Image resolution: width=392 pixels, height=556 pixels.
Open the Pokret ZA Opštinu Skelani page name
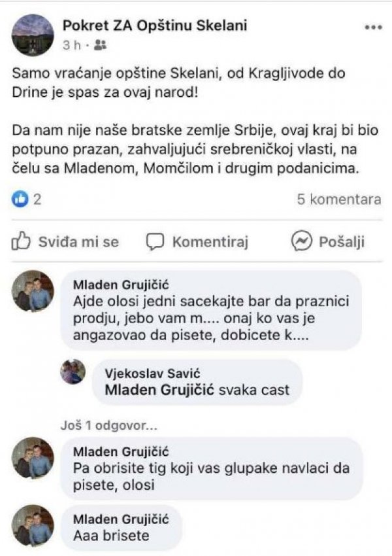pos(155,26)
